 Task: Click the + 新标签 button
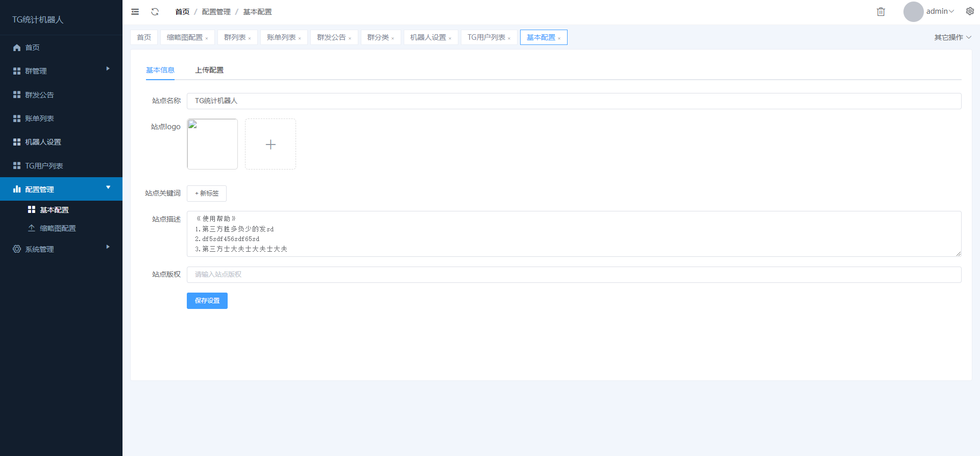click(207, 194)
